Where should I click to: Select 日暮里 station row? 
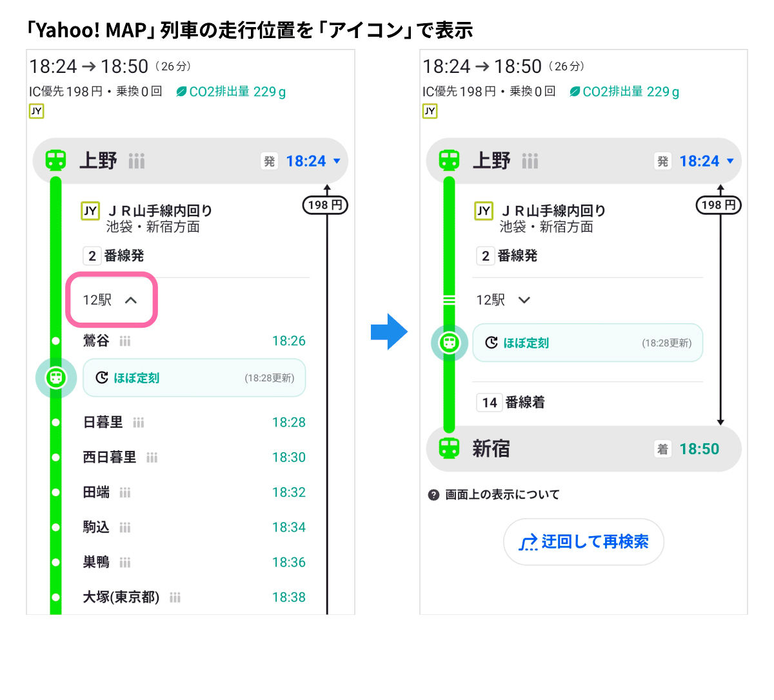coord(194,422)
